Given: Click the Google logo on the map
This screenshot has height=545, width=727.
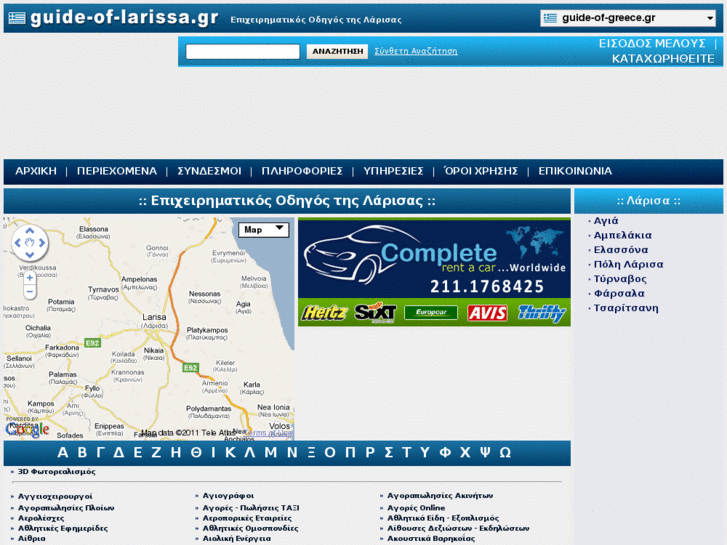Looking at the screenshot, I should pos(27,430).
